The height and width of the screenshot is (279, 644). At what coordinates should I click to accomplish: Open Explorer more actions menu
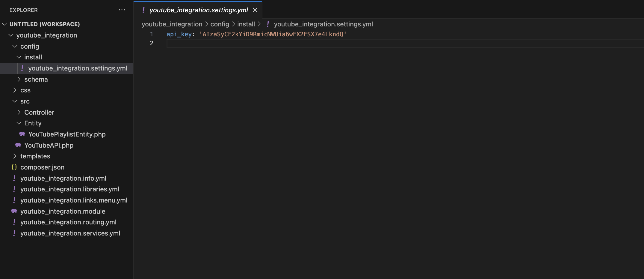point(122,10)
